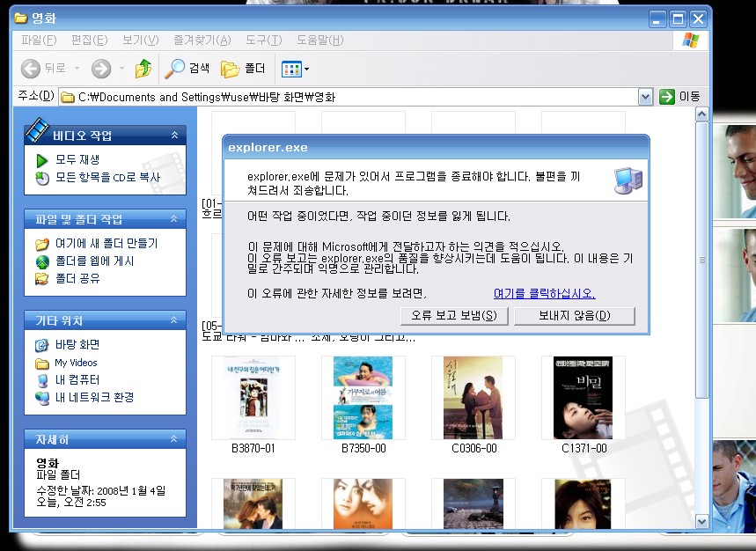Open the 도움말(H) menu

[x=319, y=40]
